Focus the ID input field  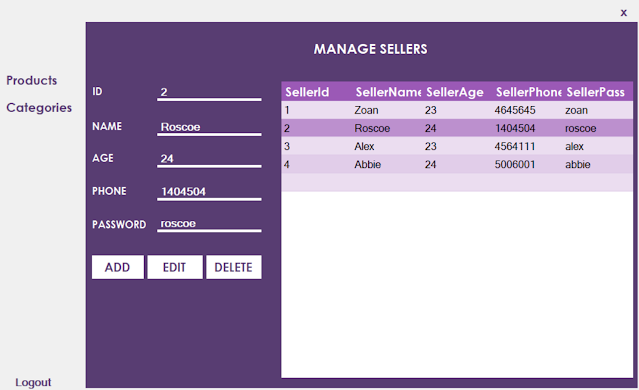click(x=209, y=92)
